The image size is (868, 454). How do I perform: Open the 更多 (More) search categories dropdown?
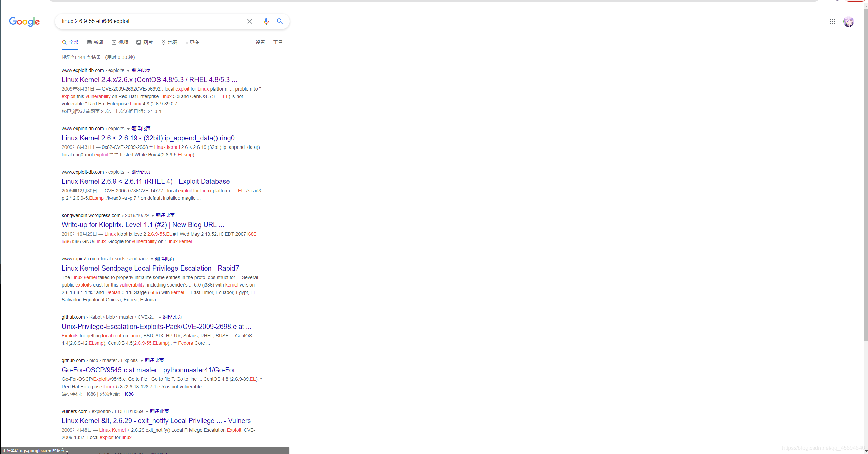tap(192, 42)
